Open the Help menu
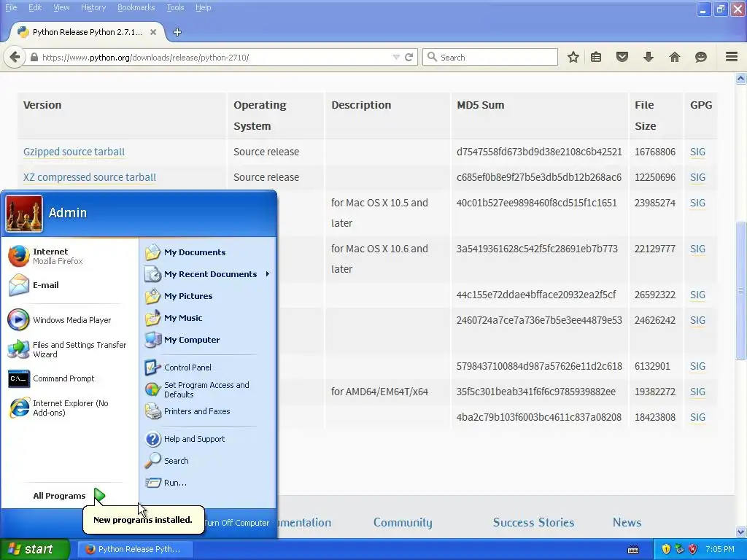The width and height of the screenshot is (747, 560). pyautogui.click(x=203, y=7)
